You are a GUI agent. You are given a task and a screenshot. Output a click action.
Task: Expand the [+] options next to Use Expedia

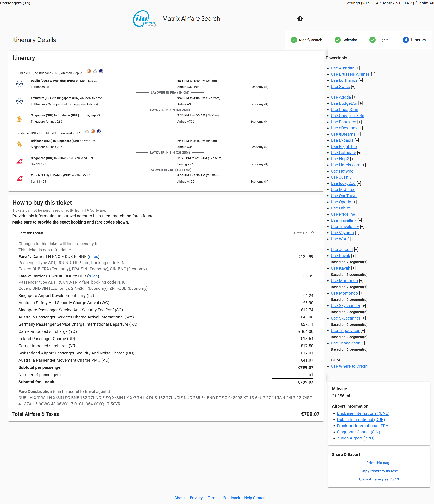357,140
